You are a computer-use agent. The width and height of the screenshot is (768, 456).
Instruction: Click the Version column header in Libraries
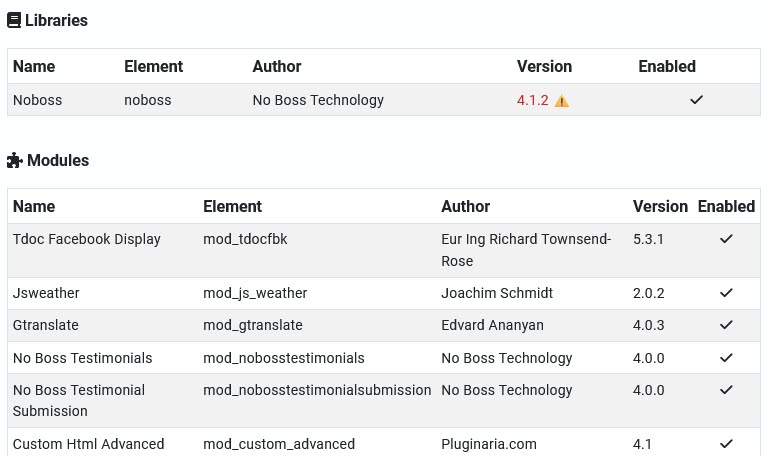pyautogui.click(x=544, y=66)
